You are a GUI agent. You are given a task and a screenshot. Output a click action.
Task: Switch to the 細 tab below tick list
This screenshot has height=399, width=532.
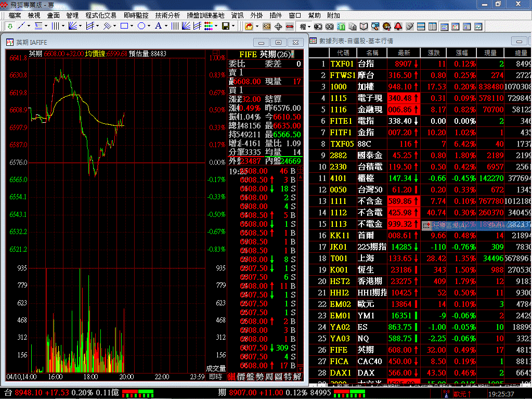pos(231,377)
